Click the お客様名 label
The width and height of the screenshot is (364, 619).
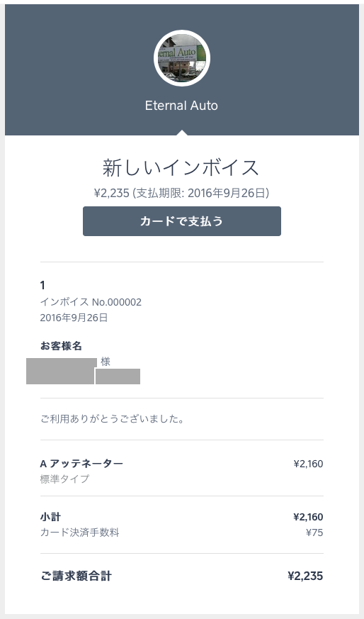click(x=61, y=346)
